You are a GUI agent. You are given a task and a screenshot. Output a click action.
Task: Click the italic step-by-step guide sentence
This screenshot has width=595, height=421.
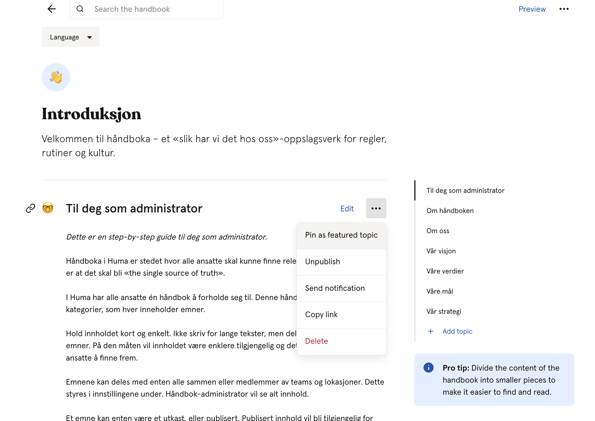click(x=167, y=237)
